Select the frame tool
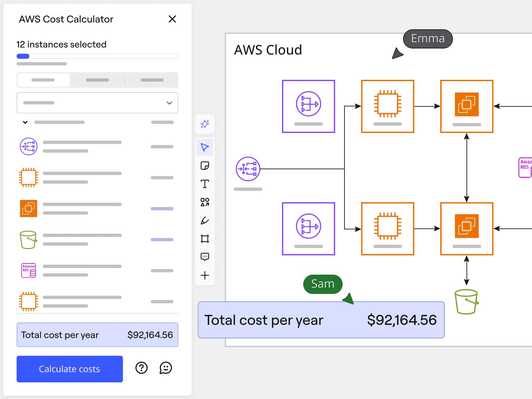This screenshot has width=532, height=399. click(x=205, y=239)
